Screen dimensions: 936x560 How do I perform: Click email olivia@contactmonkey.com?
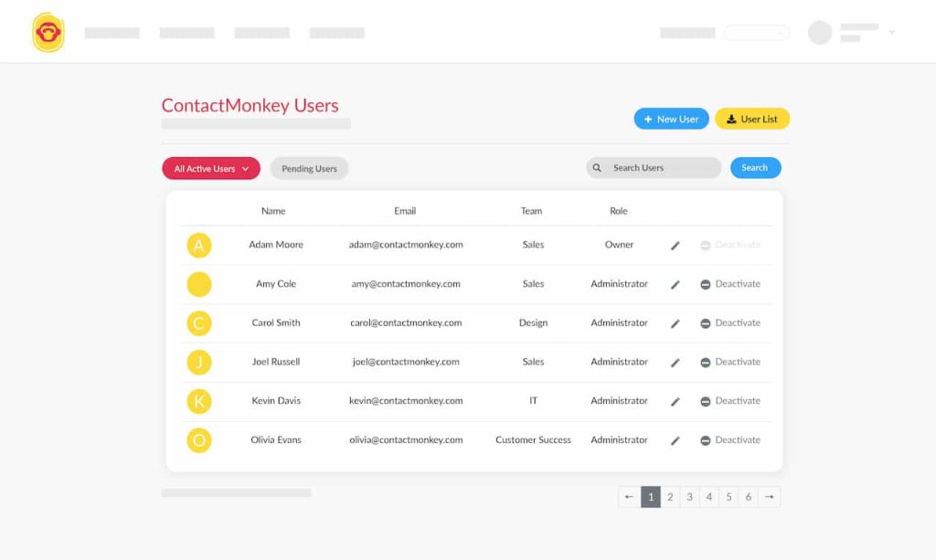point(406,440)
